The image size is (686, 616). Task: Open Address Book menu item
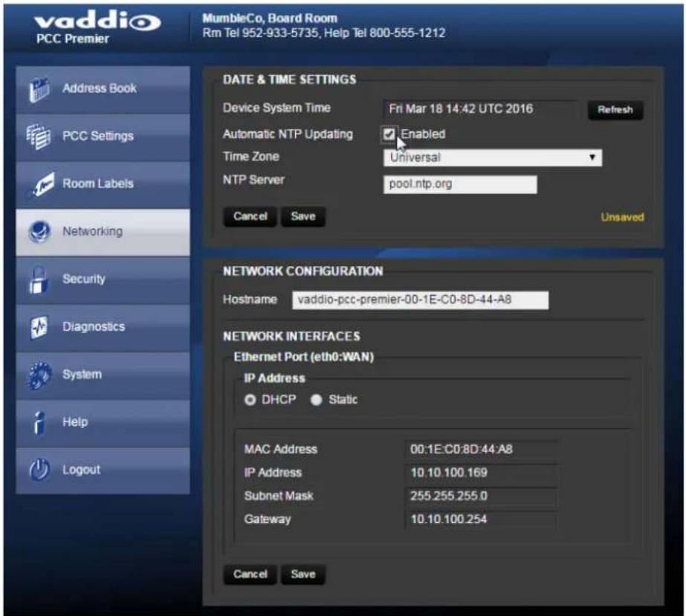(103, 89)
